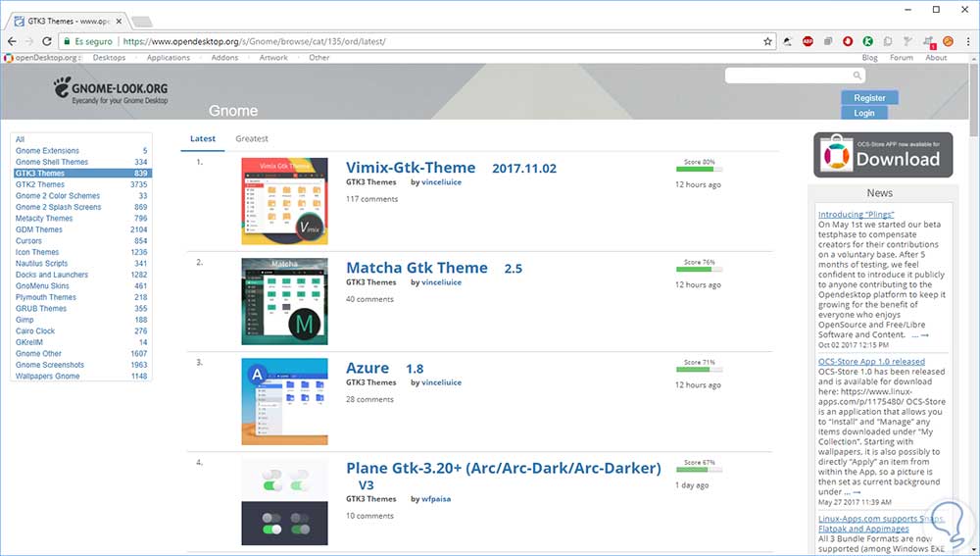
Task: Open extension icon with red 1 badge
Action: [x=929, y=42]
